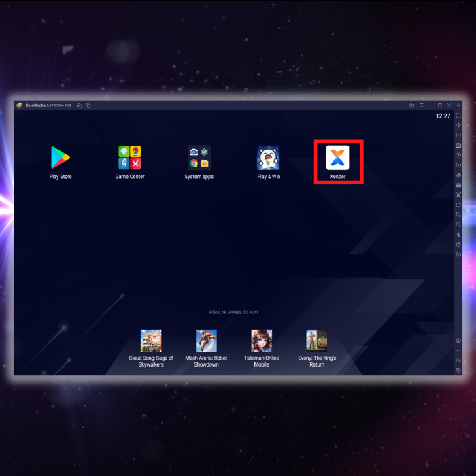The height and width of the screenshot is (476, 476).
Task: Click the stacked-disk icon in sidebar
Action: pyautogui.click(x=459, y=244)
